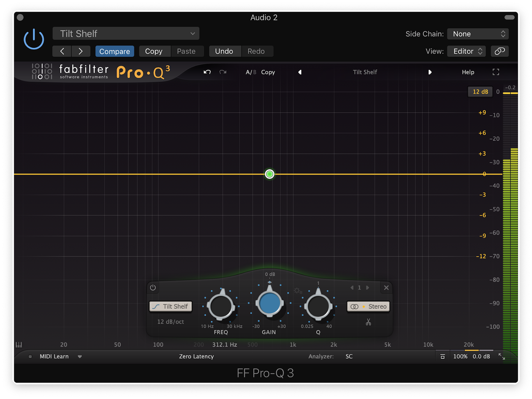Open the Side Chain dropdown

(x=478, y=34)
